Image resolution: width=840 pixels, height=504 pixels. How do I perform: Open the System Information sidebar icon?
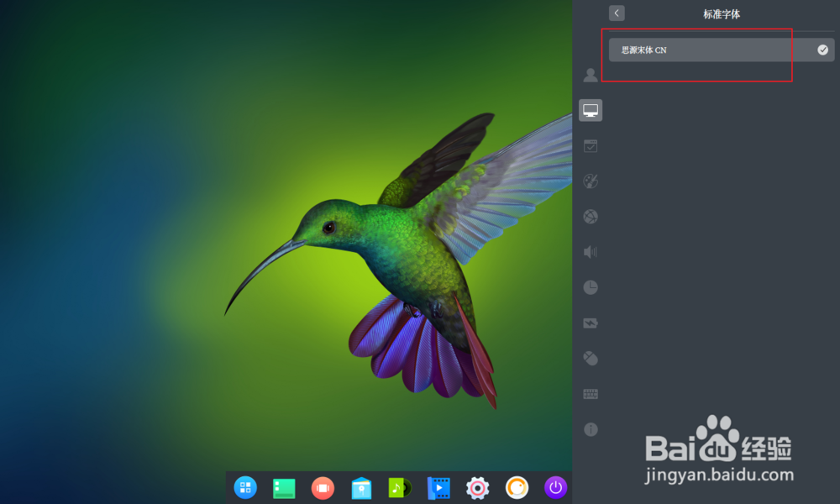tap(591, 429)
